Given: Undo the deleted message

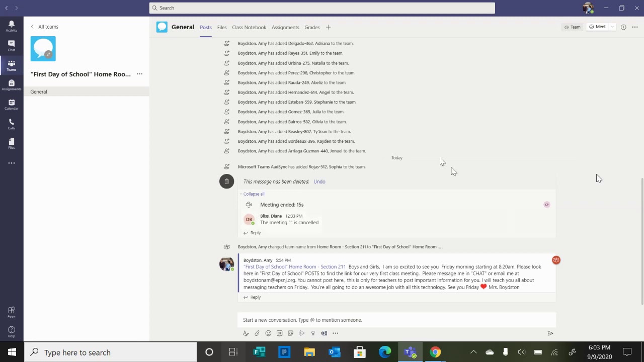Looking at the screenshot, I should (319, 182).
